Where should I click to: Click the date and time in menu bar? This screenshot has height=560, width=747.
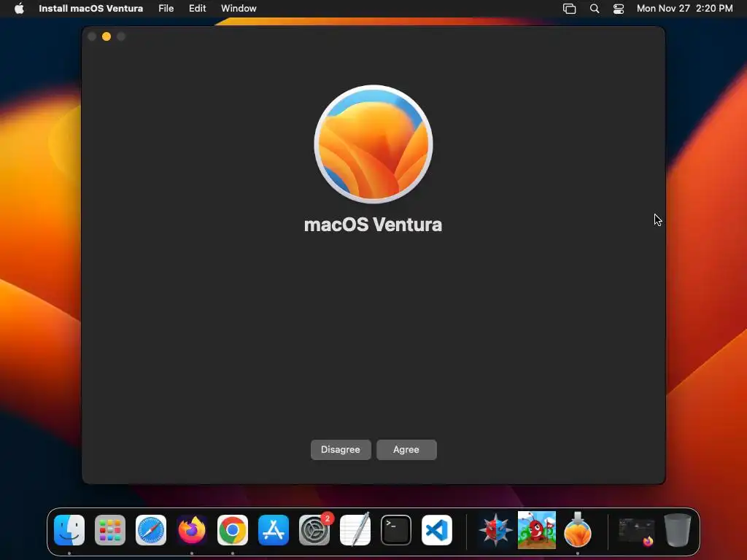[684, 8]
